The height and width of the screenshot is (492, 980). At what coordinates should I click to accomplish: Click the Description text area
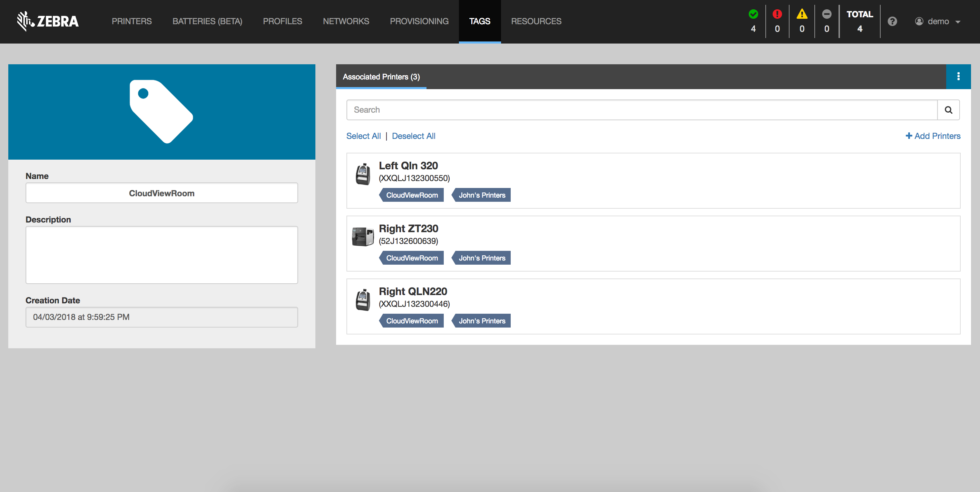click(162, 255)
